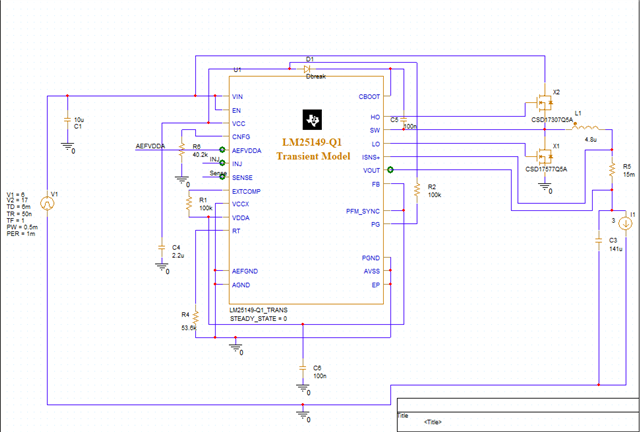The width and height of the screenshot is (640, 432).
Task: Select capacitor C5 100n
Action: pyautogui.click(x=403, y=120)
